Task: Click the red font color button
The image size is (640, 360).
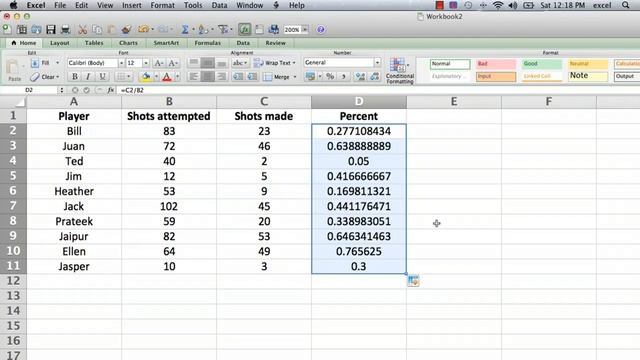Action: pos(167,76)
